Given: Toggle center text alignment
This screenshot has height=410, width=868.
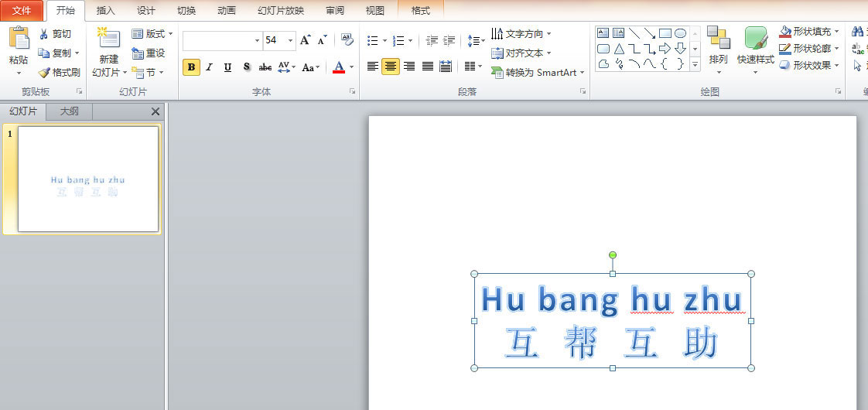Looking at the screenshot, I should point(391,67).
